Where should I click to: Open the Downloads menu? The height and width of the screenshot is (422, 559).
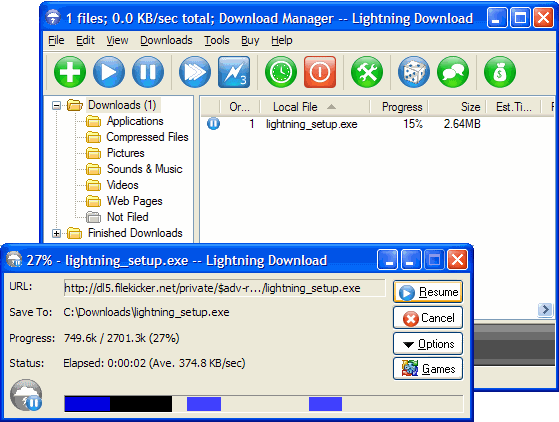click(x=166, y=40)
